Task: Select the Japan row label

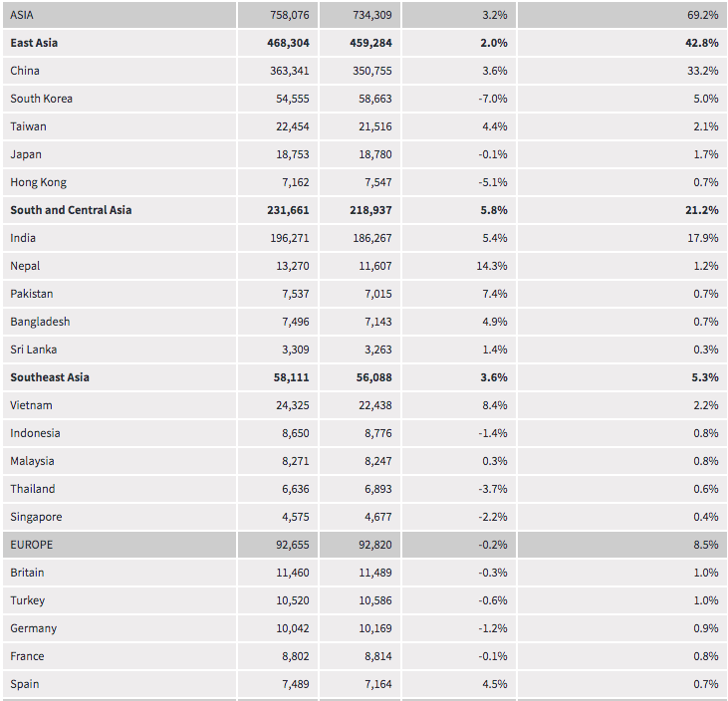Action: pos(26,154)
